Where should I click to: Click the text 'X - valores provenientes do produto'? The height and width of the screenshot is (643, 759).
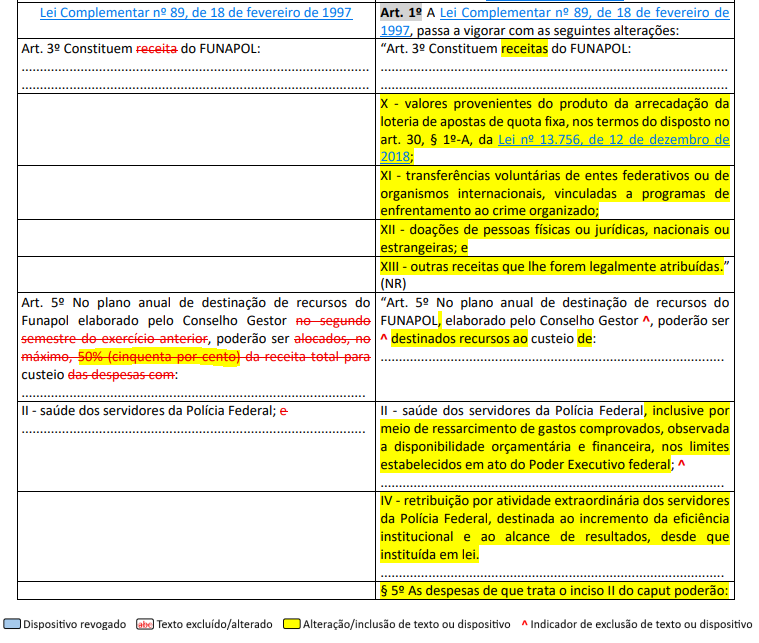[x=494, y=104]
